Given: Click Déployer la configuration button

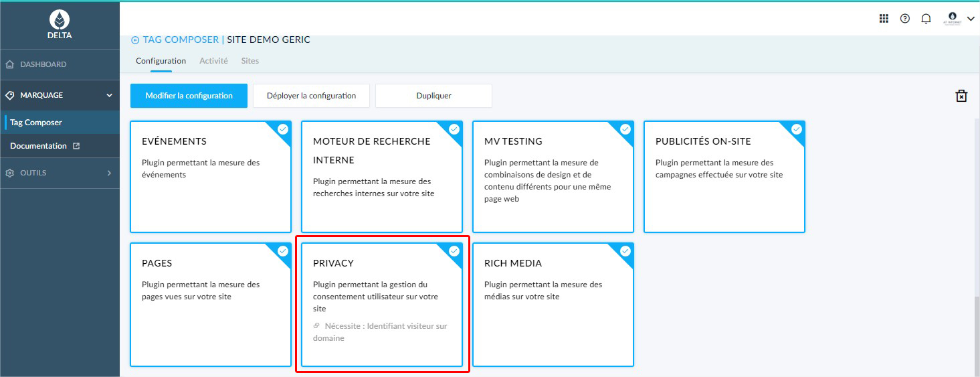Looking at the screenshot, I should [x=311, y=96].
